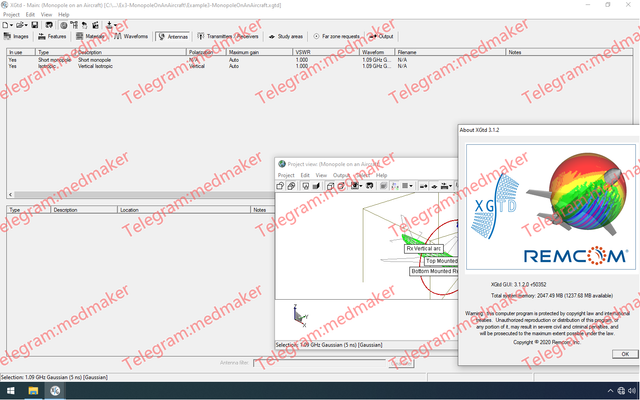Viewport: 640px width, 400px height.
Task: Switch to the Materials tab
Action: point(90,36)
